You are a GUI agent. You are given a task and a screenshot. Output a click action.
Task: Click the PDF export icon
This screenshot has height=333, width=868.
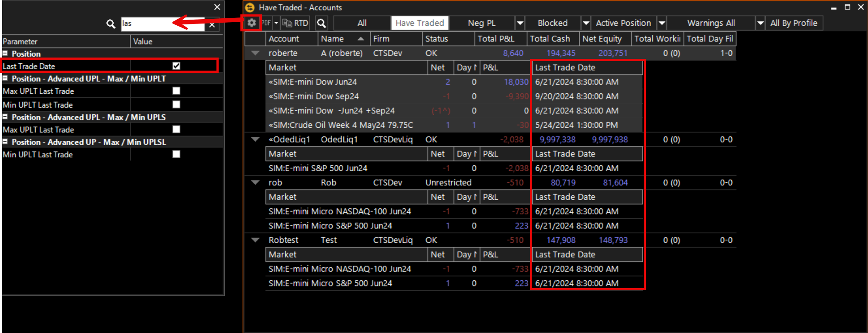[x=266, y=23]
